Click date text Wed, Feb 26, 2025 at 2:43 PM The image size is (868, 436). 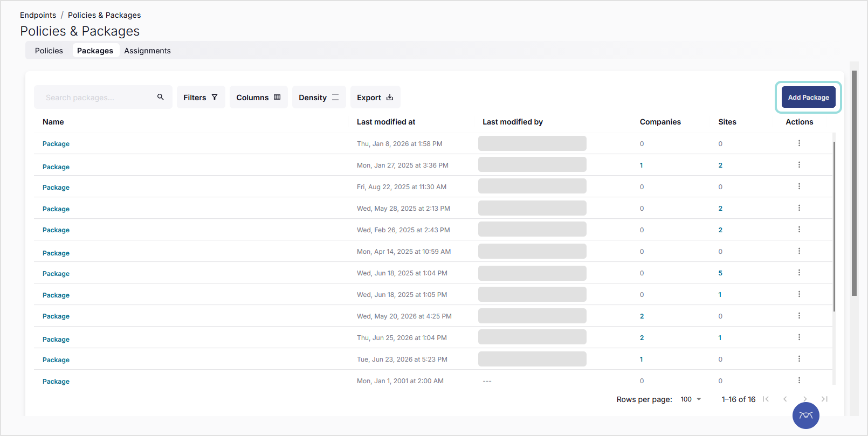403,230
